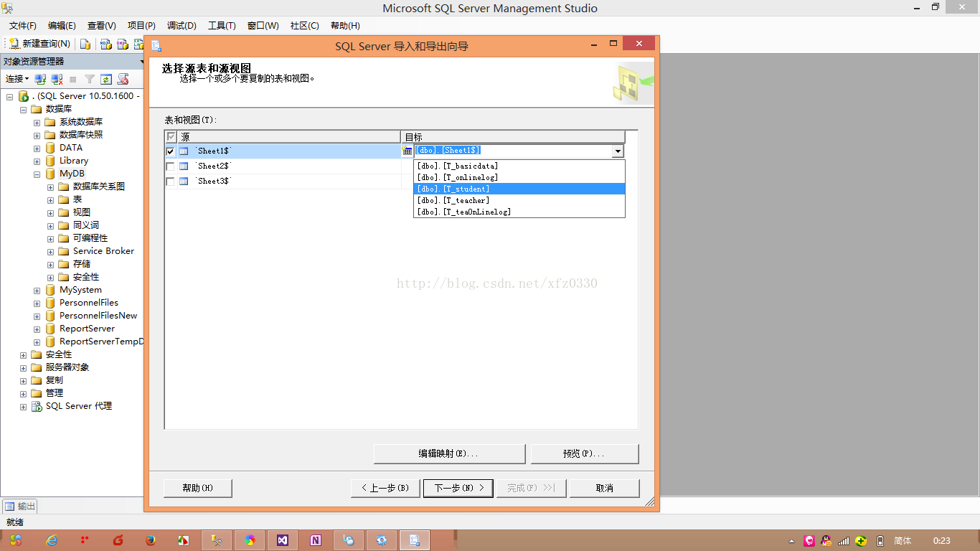Image resolution: width=980 pixels, height=551 pixels.
Task: Click the Stop icon in Object Explorer toolbar
Action: point(73,79)
